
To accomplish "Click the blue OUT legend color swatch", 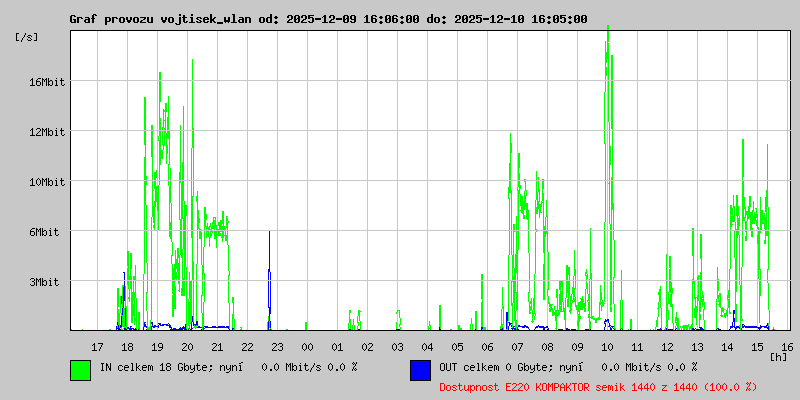I will (x=420, y=370).
